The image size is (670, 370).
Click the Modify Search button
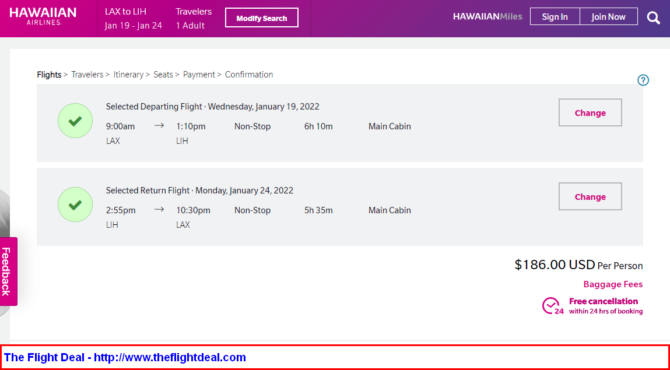point(262,18)
